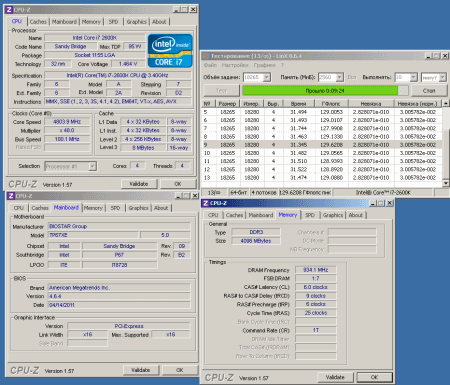Select LinX result row with 127.9908 GFlops
Viewport: 450px width, 385px height.
pos(322,128)
